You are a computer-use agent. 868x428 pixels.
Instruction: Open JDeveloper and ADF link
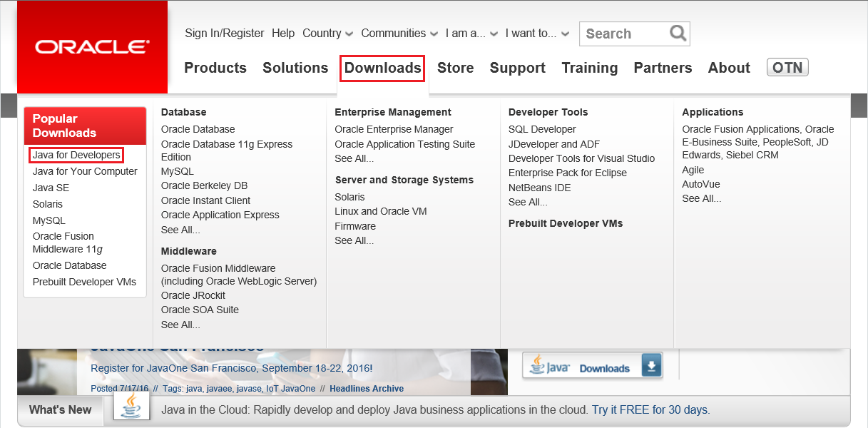click(x=554, y=144)
